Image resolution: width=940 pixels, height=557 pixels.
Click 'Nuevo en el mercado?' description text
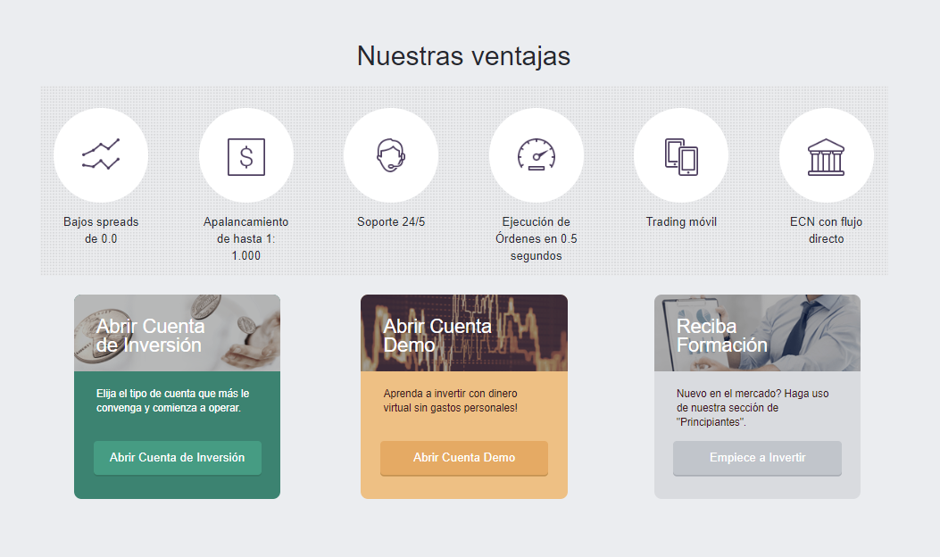coord(752,408)
